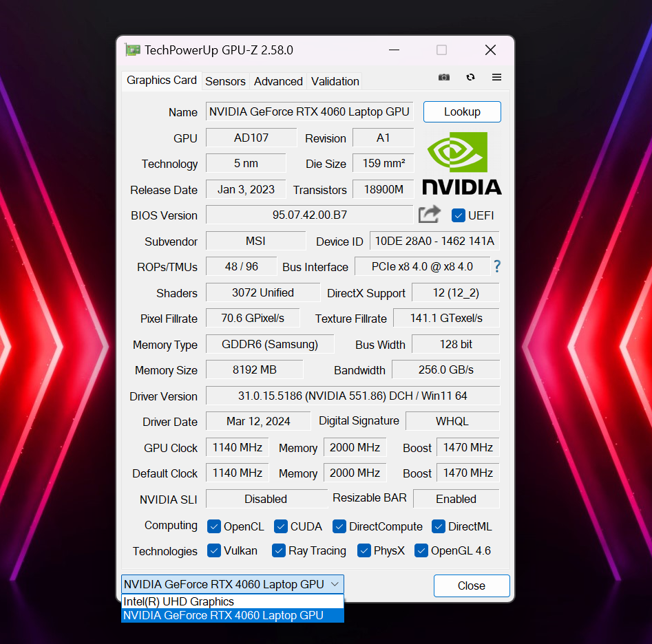
Task: Click the refresh icon in toolbar
Action: click(x=470, y=77)
